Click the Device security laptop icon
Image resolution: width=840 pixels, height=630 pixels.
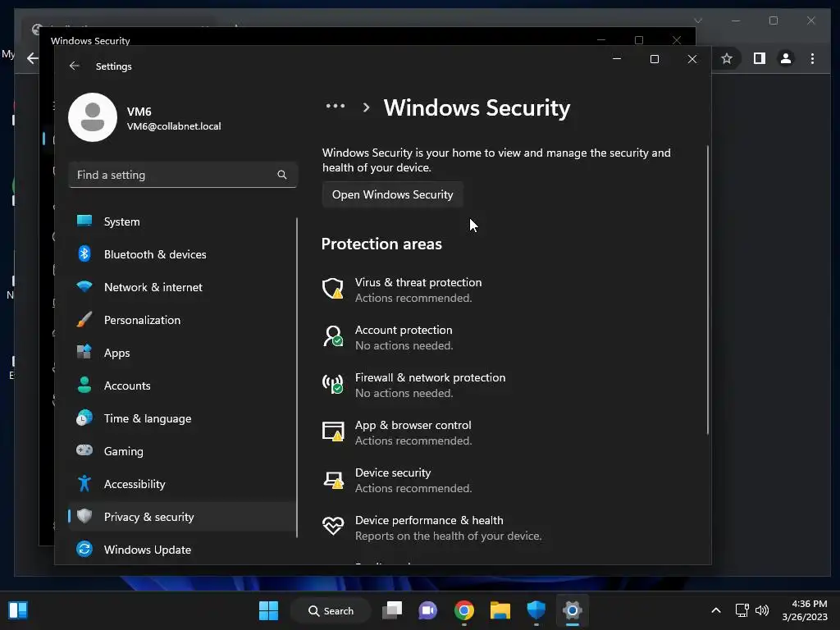click(333, 479)
